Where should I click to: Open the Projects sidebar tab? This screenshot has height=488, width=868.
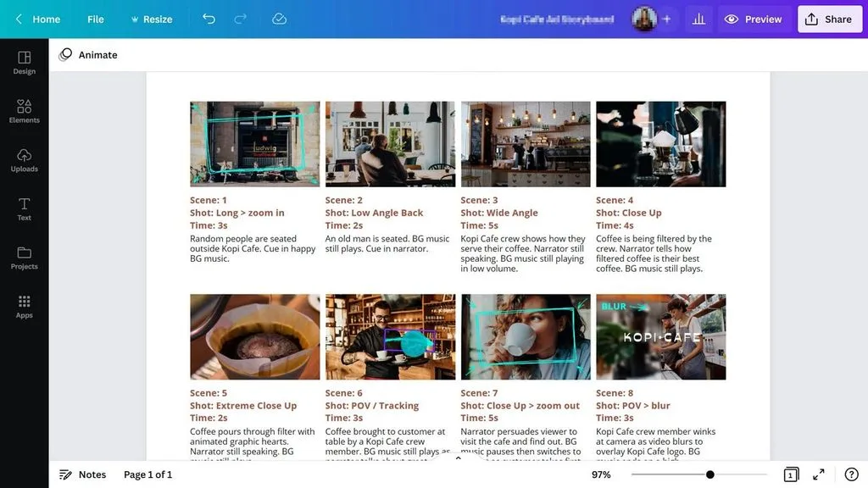[x=25, y=258]
